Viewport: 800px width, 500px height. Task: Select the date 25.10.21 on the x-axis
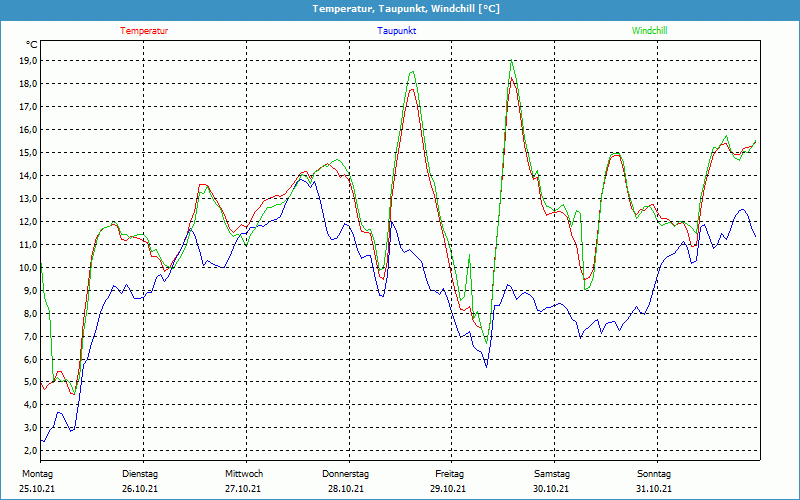click(40, 489)
